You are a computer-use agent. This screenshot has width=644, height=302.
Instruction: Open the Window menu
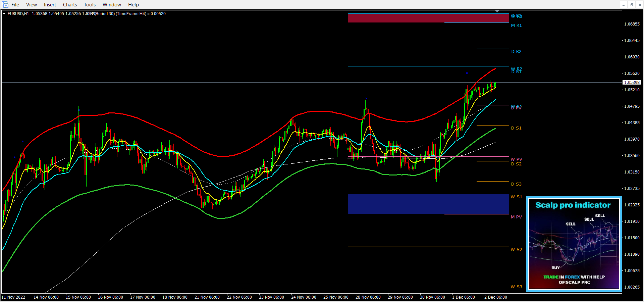click(112, 5)
